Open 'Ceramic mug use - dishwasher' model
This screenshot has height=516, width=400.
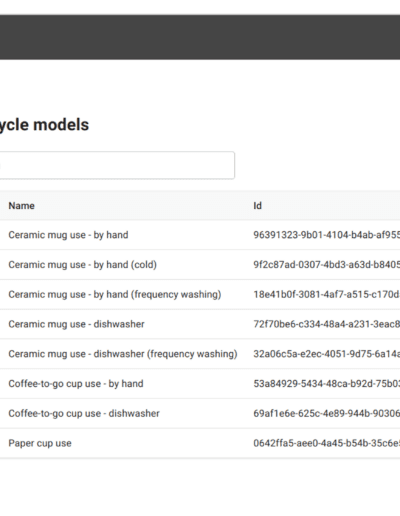(x=76, y=324)
